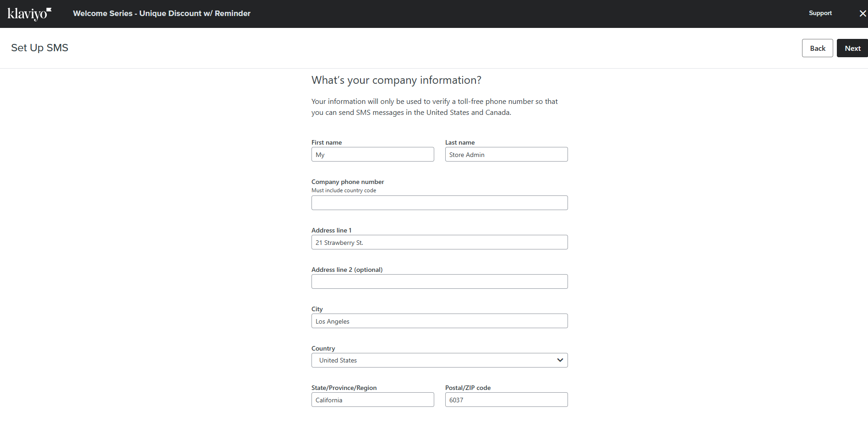Click the Postal/ZIP code field
The width and height of the screenshot is (868, 422).
506,400
